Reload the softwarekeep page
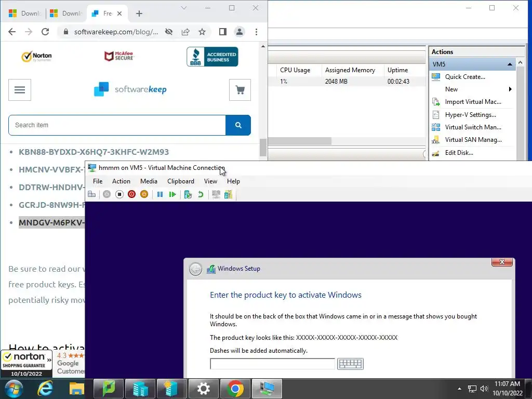The height and width of the screenshot is (399, 532). click(45, 32)
